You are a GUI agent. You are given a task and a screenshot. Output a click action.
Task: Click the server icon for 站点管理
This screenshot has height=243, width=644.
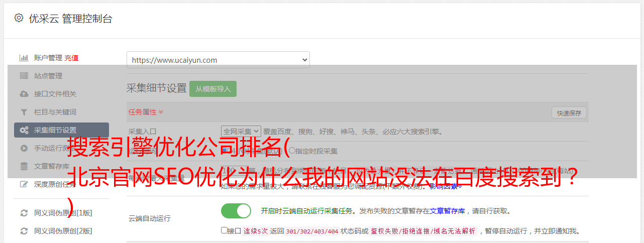click(24, 76)
